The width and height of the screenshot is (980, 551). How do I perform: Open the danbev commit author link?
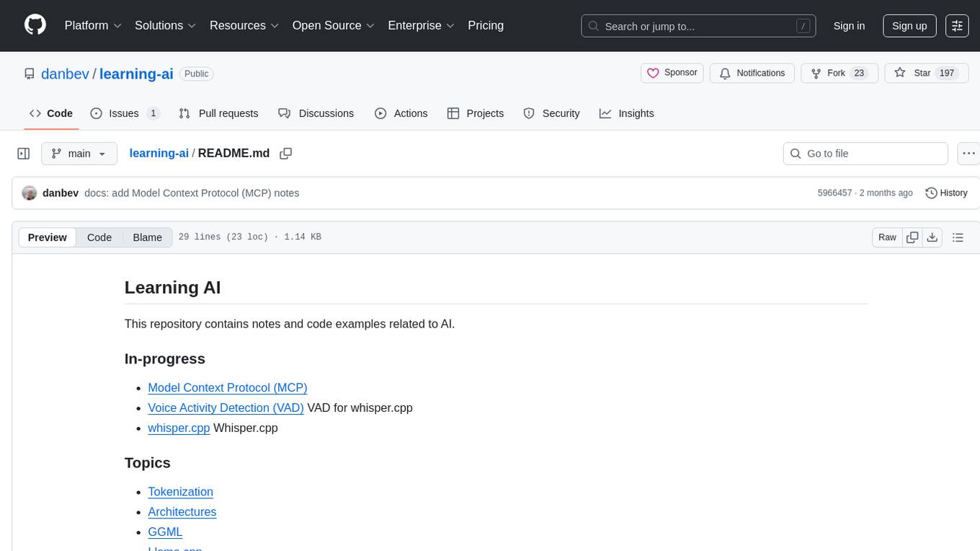tap(61, 193)
